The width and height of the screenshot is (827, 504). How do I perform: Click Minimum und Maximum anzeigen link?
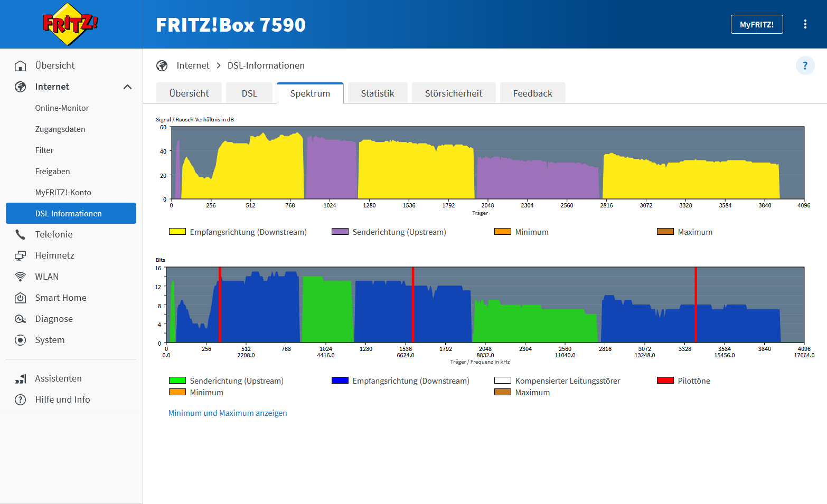point(228,413)
